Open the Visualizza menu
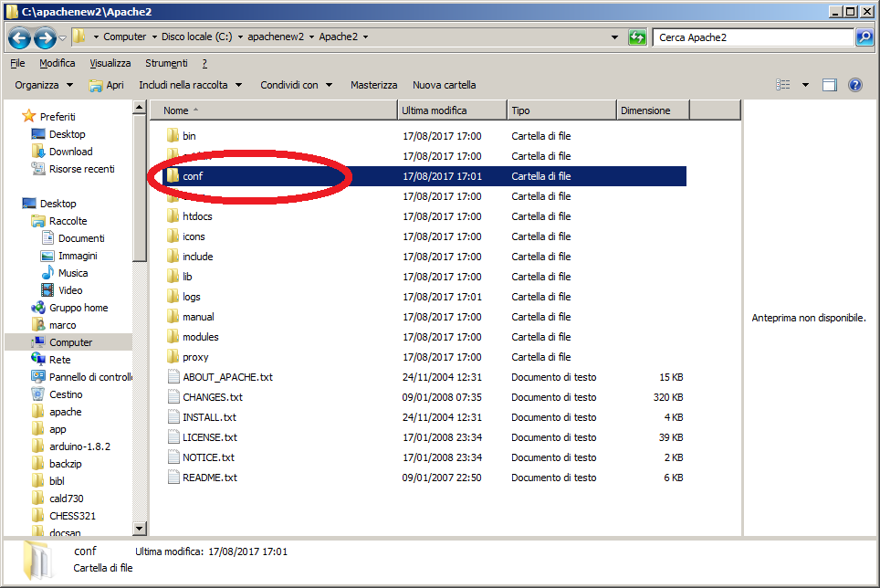The width and height of the screenshot is (880, 588). click(x=110, y=63)
